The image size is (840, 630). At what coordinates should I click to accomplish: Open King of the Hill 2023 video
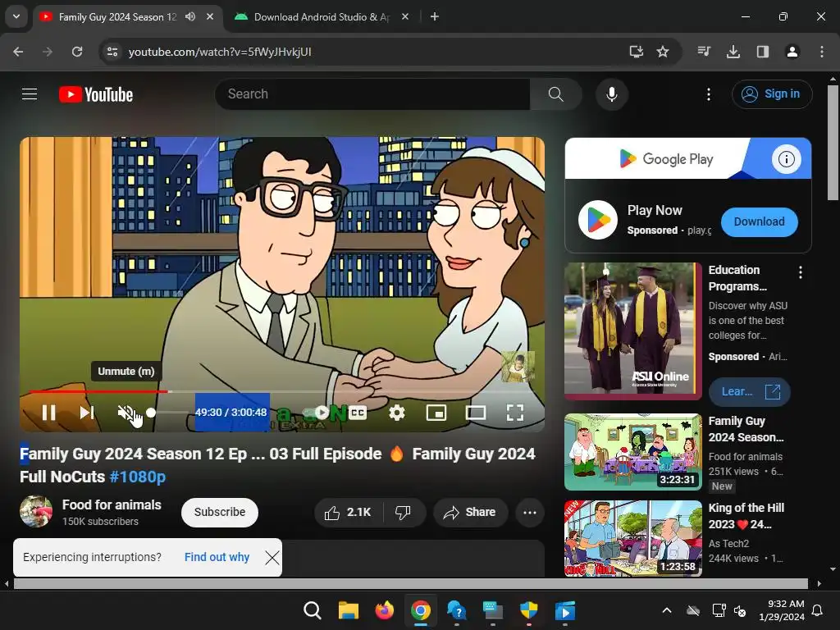(x=633, y=538)
